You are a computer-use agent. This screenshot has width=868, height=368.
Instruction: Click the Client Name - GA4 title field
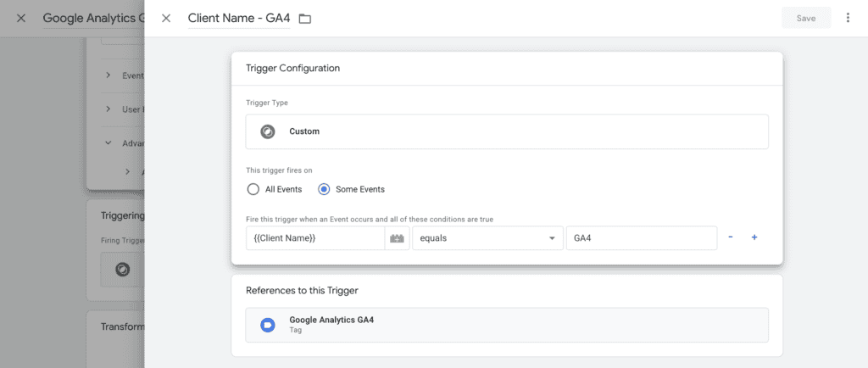238,18
